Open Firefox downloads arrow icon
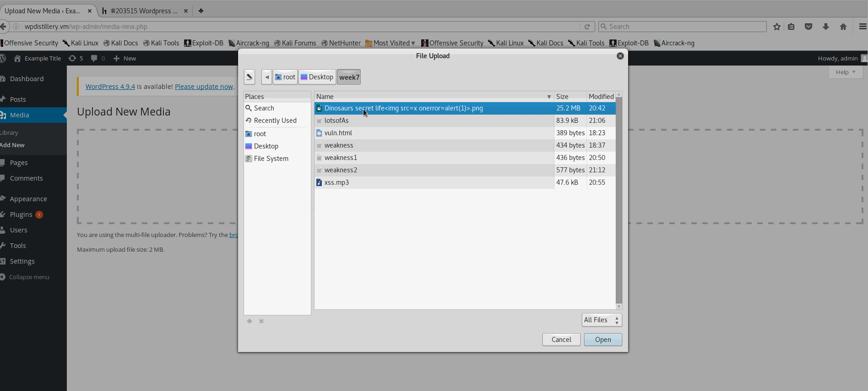The width and height of the screenshot is (868, 391). [826, 27]
